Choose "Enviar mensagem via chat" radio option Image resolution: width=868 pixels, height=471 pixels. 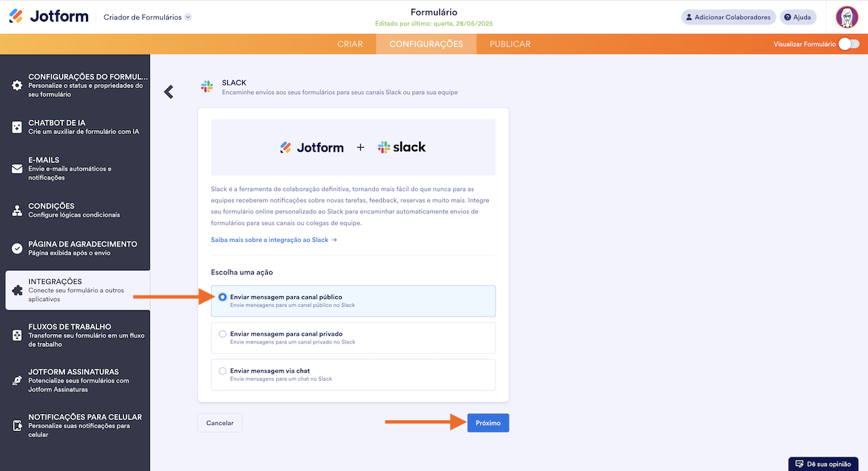[222, 371]
